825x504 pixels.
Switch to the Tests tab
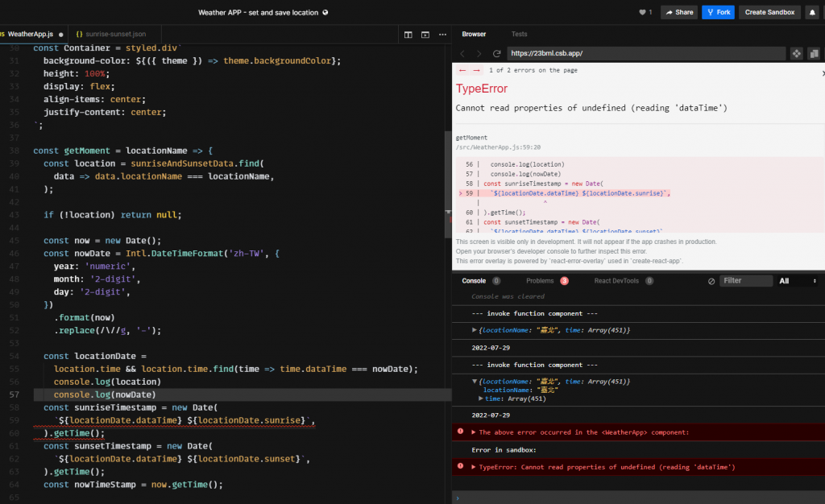519,34
